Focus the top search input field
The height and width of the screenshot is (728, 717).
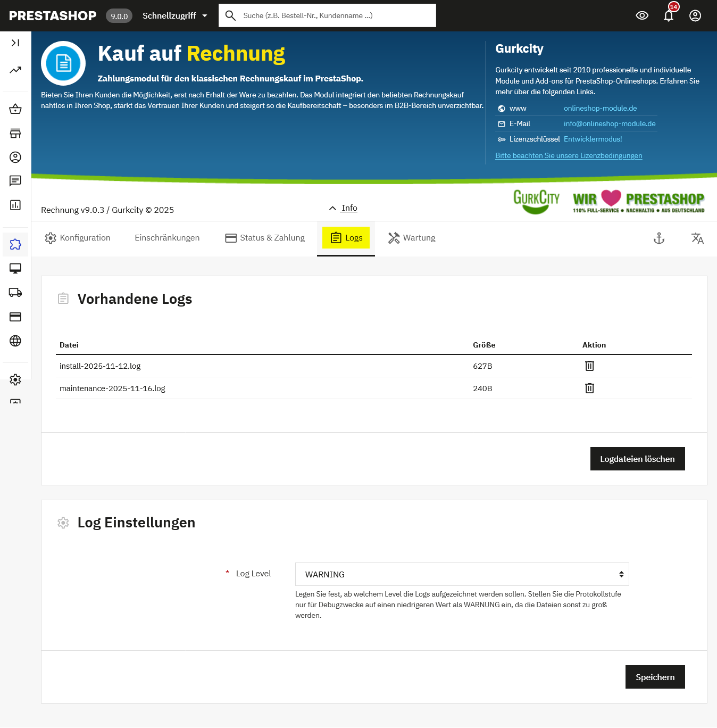click(335, 15)
